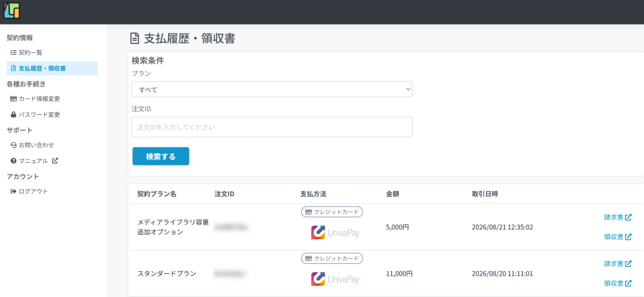Open カード情報変更 page
Viewport: 644px width, 297px height.
tap(35, 99)
